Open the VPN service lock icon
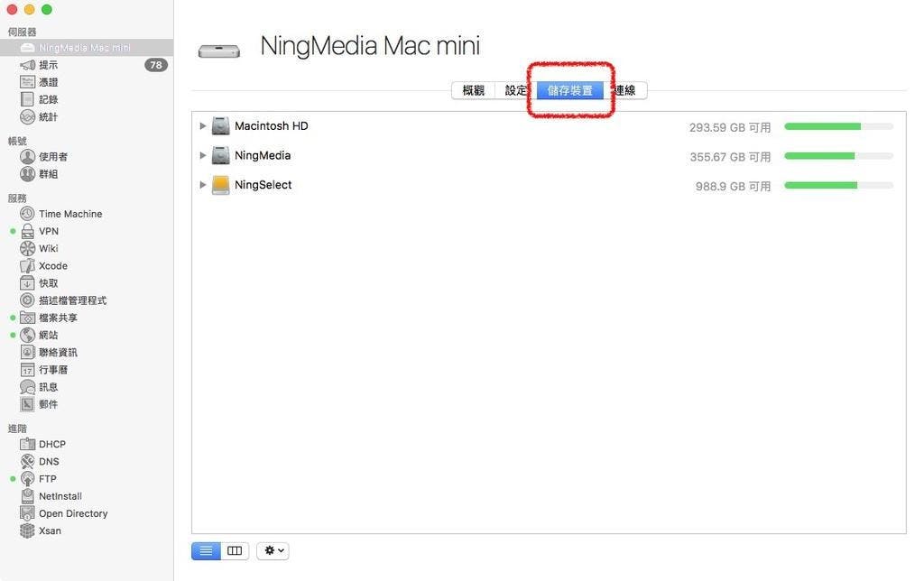Viewport: 924px width, 581px height. click(28, 231)
